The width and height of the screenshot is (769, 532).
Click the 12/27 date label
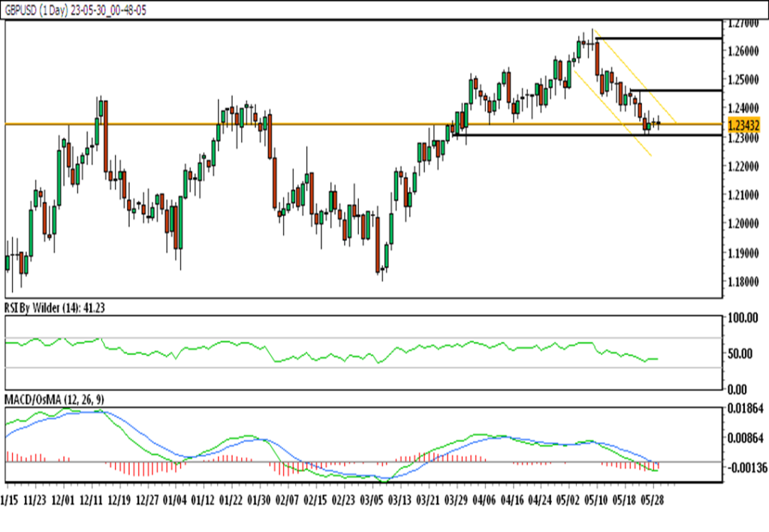click(147, 500)
